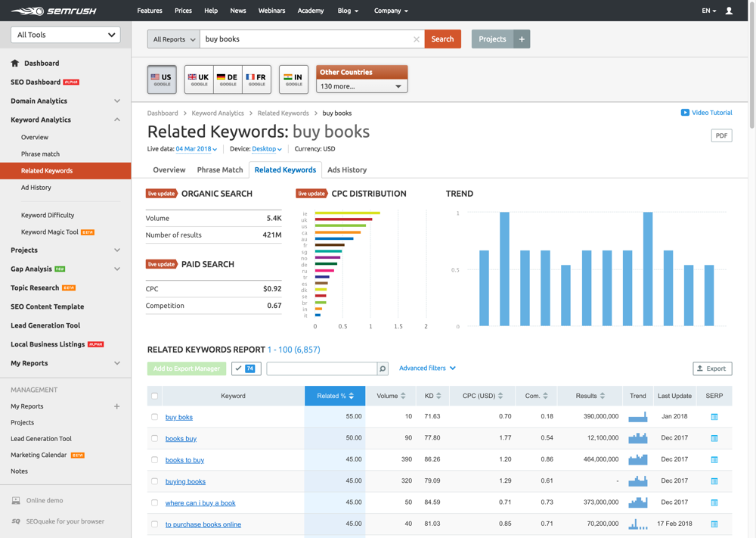Tick checkbox next to buying books
The width and height of the screenshot is (756, 538).
(155, 481)
